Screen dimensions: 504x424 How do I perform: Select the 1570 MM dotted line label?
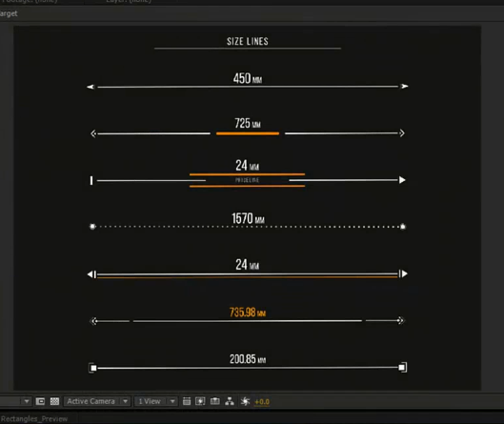(248, 218)
